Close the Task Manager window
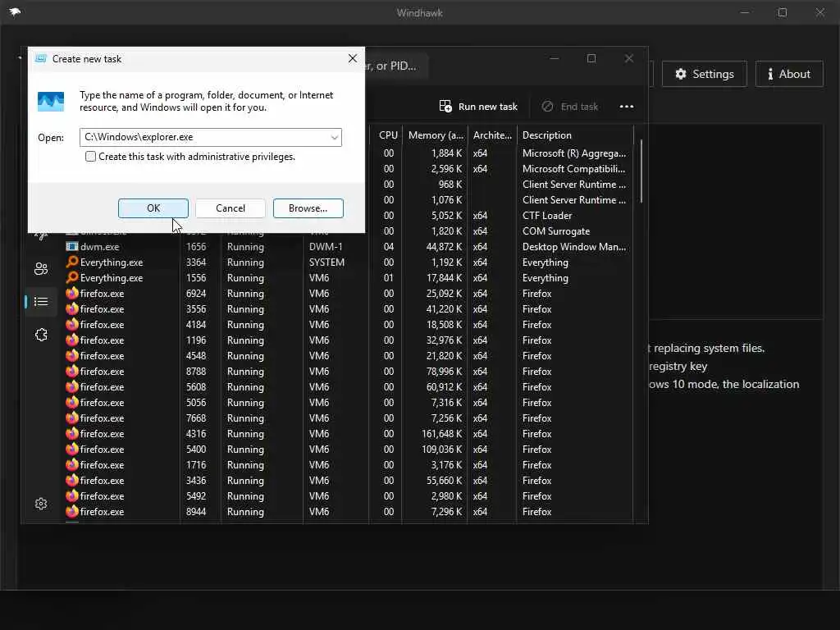 point(629,58)
